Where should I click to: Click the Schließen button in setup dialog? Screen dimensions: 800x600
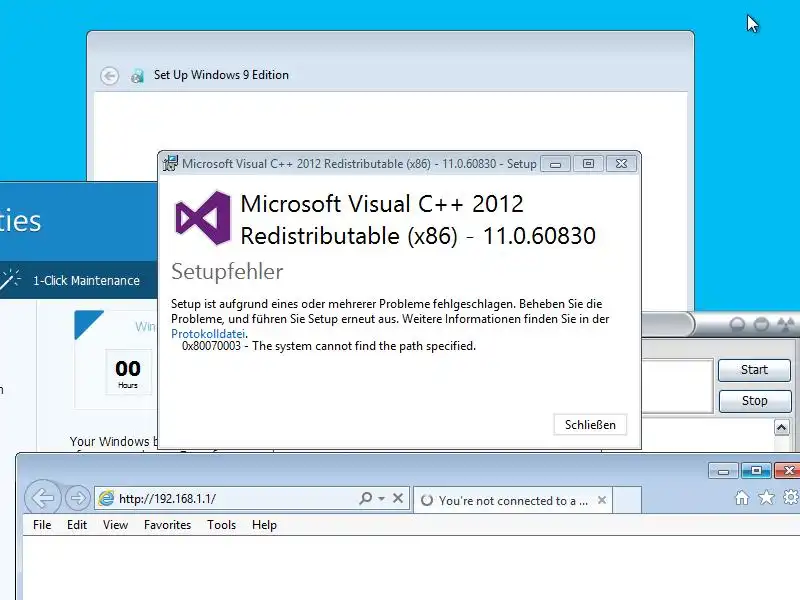pyautogui.click(x=590, y=424)
